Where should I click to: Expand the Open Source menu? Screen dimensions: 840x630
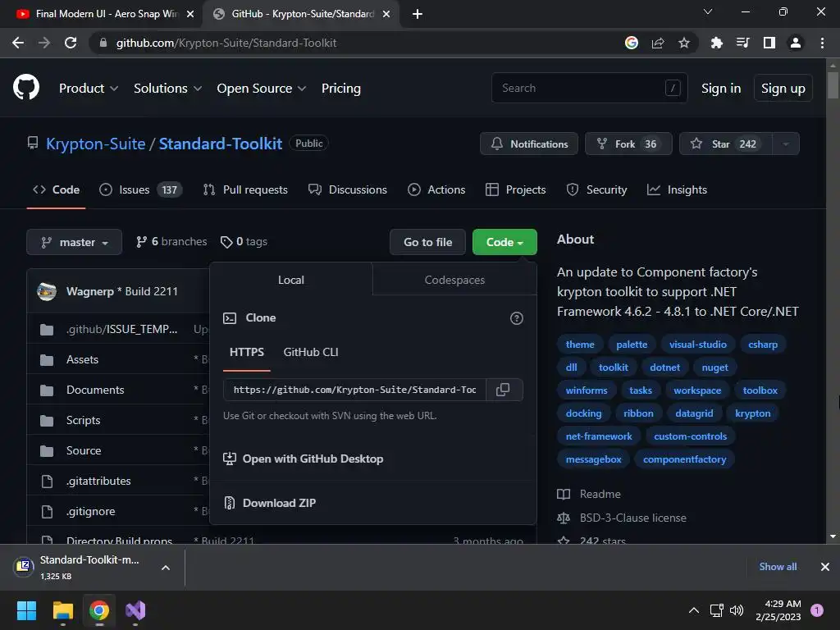coord(262,89)
